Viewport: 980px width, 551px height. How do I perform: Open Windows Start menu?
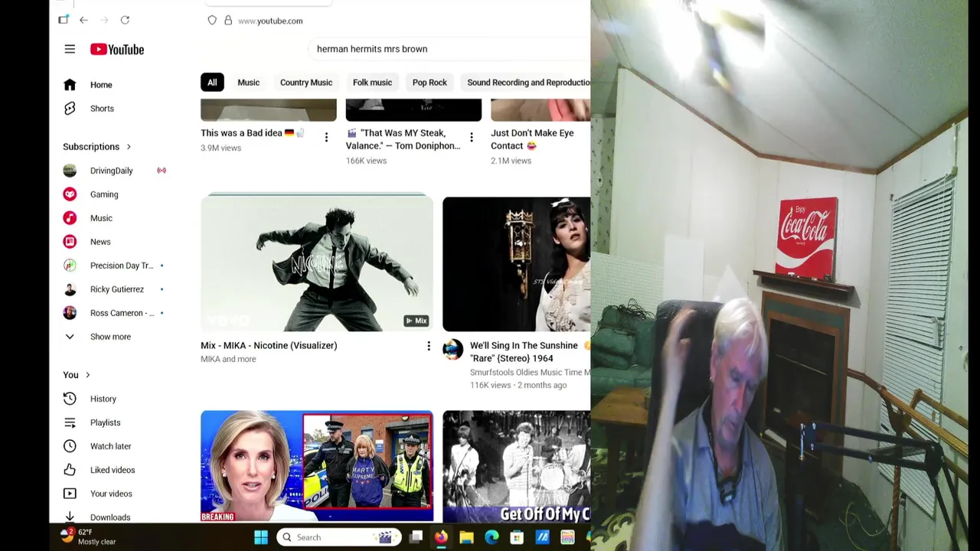point(261,537)
